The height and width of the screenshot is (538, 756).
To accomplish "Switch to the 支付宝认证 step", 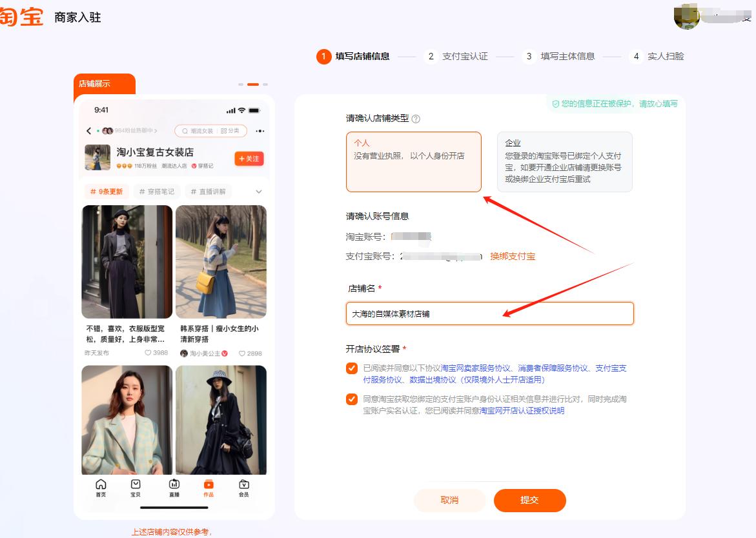I will (465, 56).
